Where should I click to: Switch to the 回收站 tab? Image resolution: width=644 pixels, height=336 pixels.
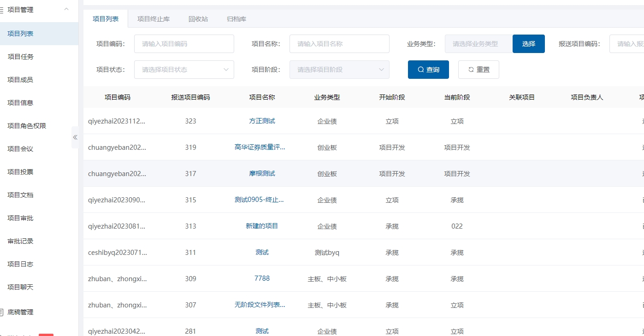point(198,19)
